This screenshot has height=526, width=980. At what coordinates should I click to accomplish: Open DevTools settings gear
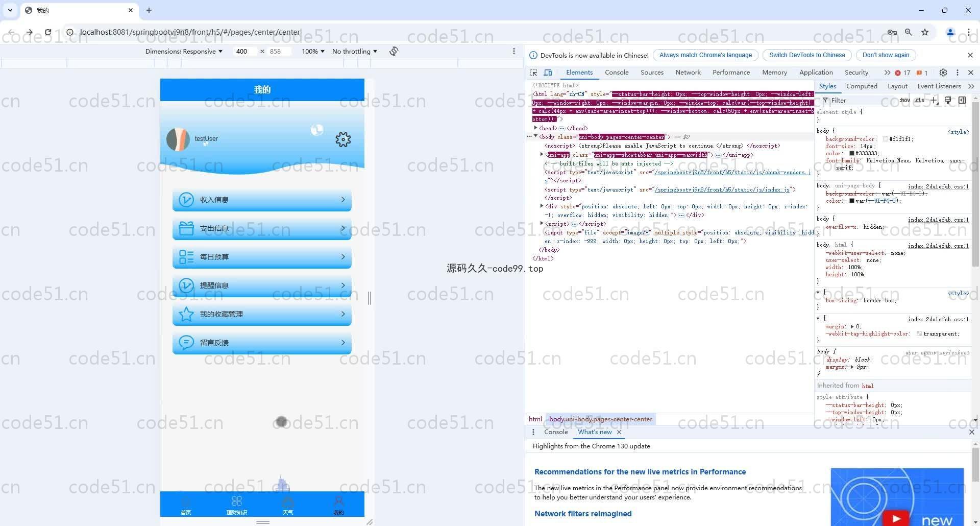(x=943, y=73)
